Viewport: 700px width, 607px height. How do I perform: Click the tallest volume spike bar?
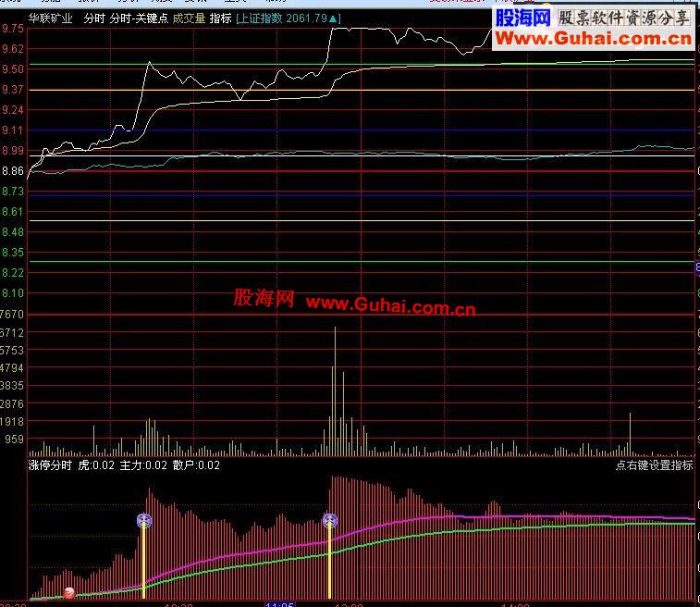tap(336, 390)
